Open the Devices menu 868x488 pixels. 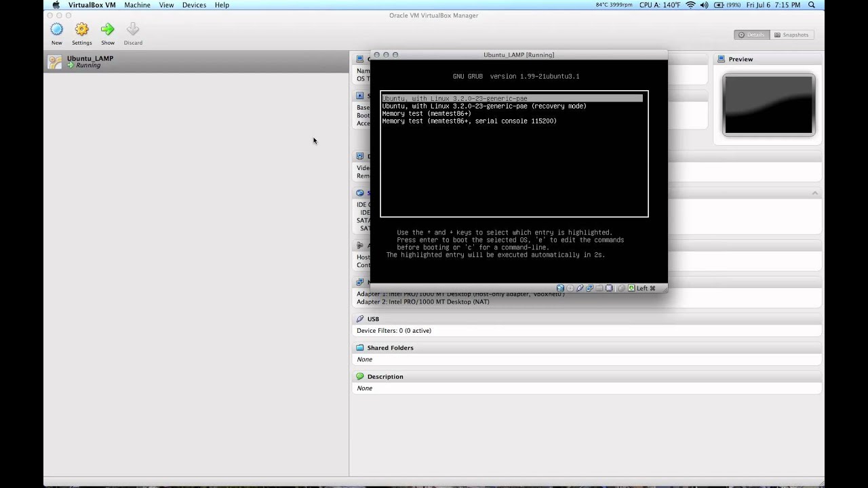pyautogui.click(x=194, y=5)
